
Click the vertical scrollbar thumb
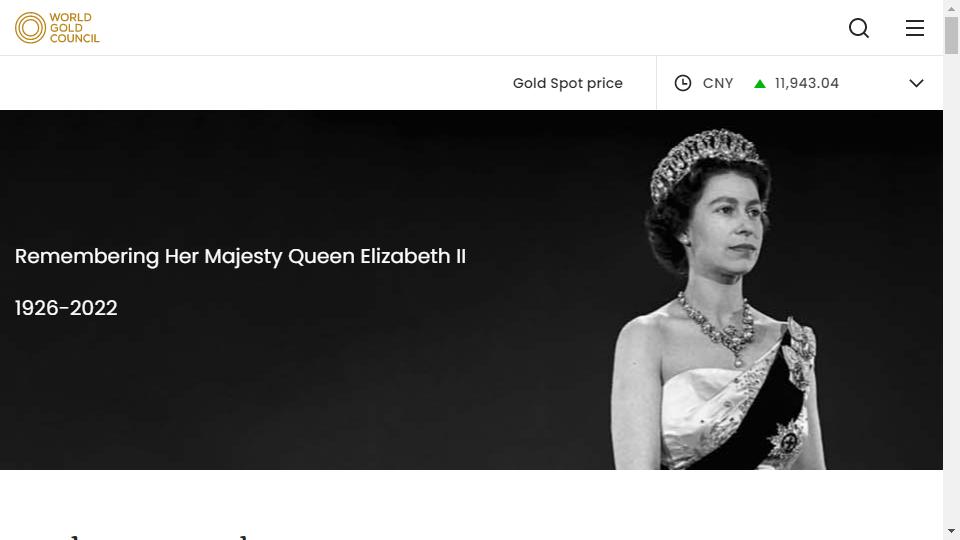951,36
